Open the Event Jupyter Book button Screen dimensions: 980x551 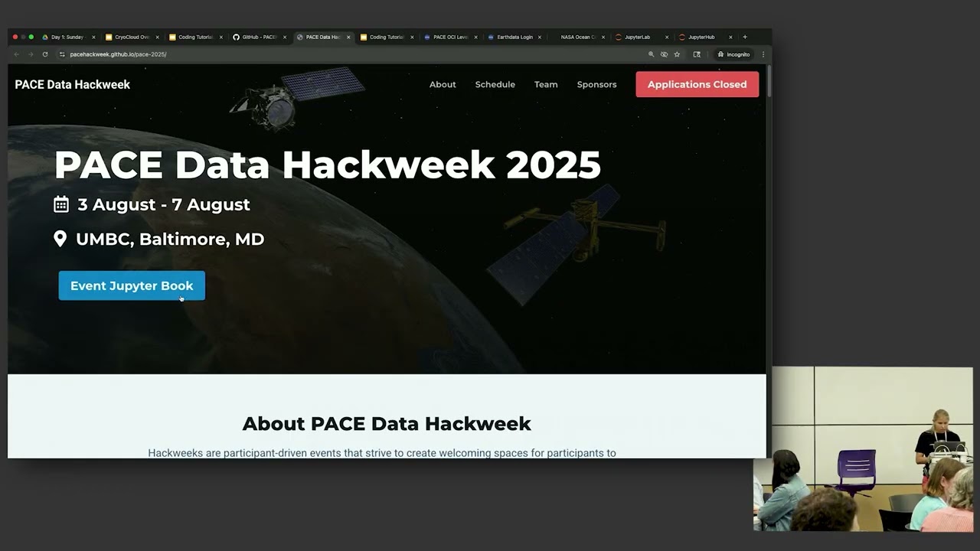(x=132, y=285)
